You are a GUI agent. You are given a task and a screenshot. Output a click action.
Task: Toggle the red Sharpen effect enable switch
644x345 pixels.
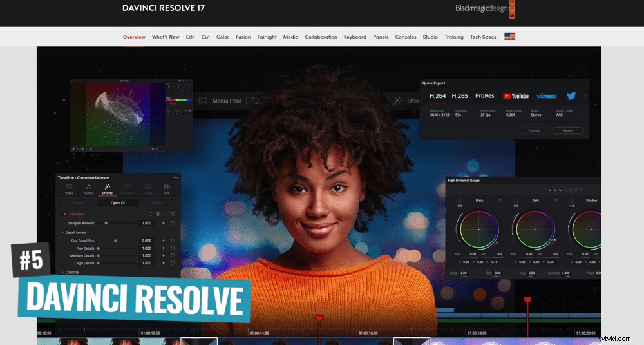point(64,214)
